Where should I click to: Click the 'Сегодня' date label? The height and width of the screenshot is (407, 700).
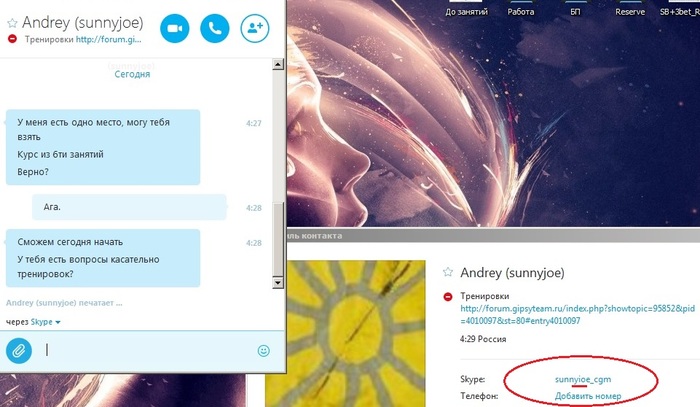coord(132,74)
